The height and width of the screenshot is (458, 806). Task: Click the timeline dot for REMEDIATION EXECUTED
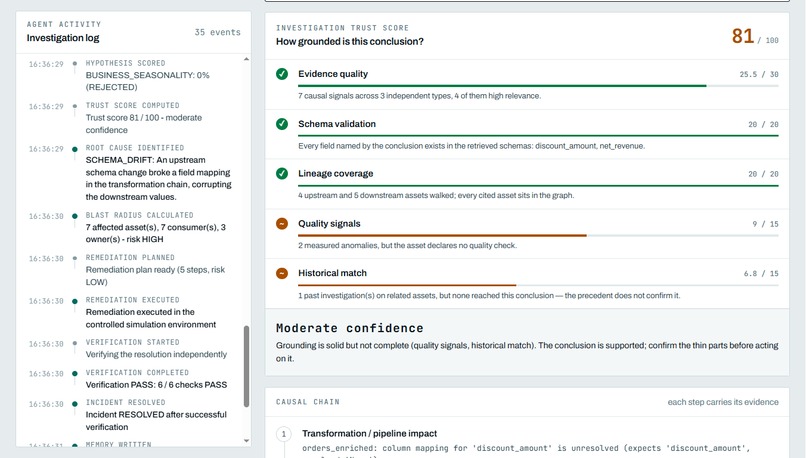click(75, 301)
